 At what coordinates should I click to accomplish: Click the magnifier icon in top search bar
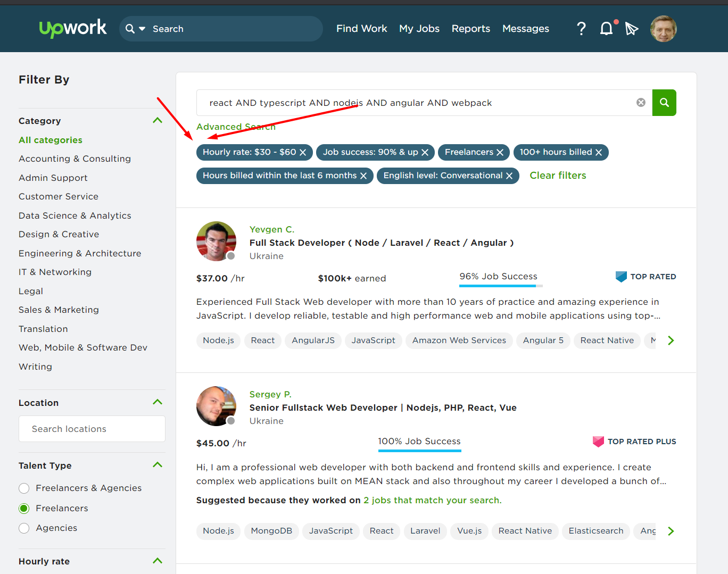130,29
